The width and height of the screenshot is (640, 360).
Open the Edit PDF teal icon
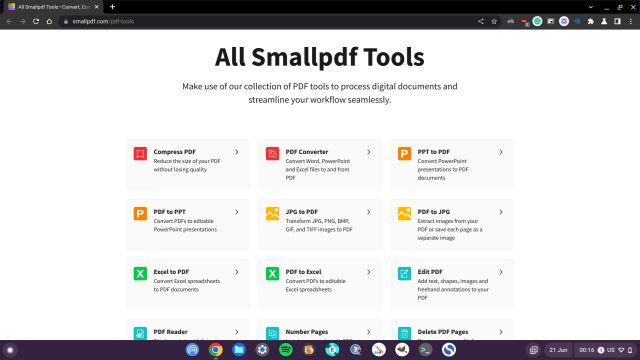tap(404, 273)
